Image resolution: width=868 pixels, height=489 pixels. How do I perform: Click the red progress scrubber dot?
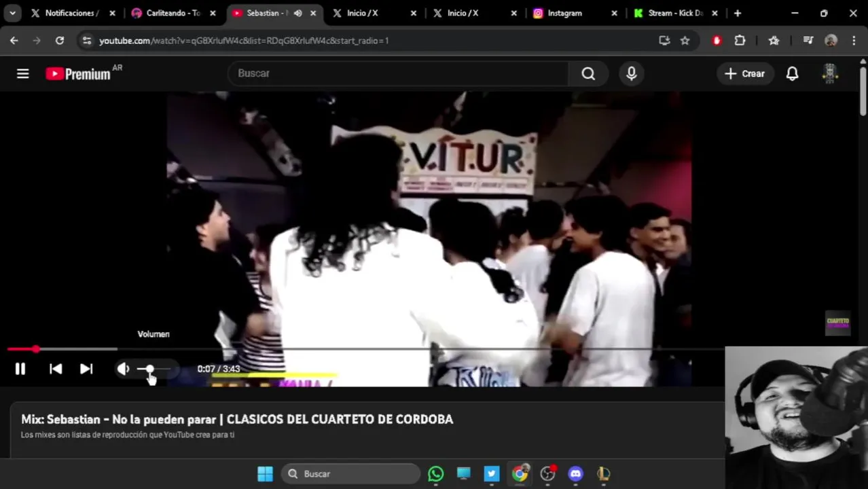(35, 349)
